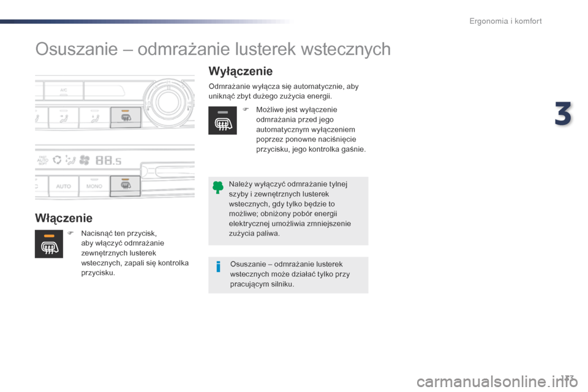The image size is (588, 392).
Task: Click the fan icon in the climate display diagram
Action: (x=85, y=160)
